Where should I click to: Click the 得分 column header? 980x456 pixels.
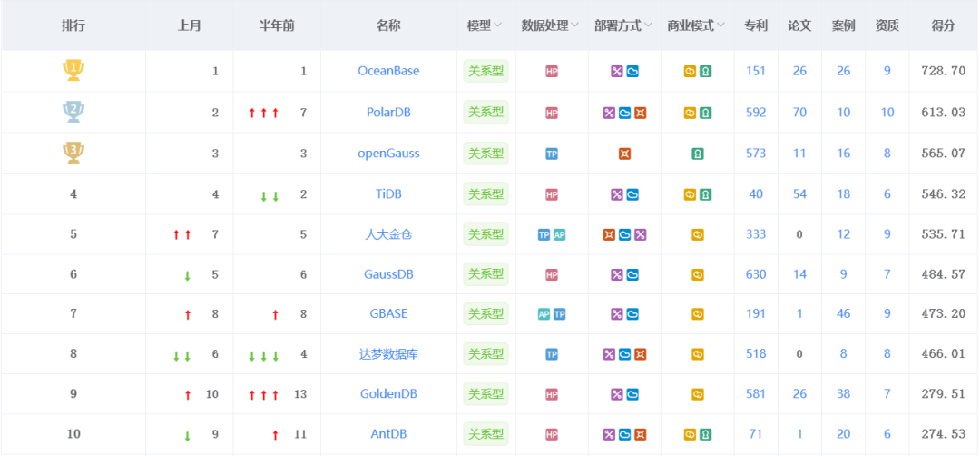(943, 25)
